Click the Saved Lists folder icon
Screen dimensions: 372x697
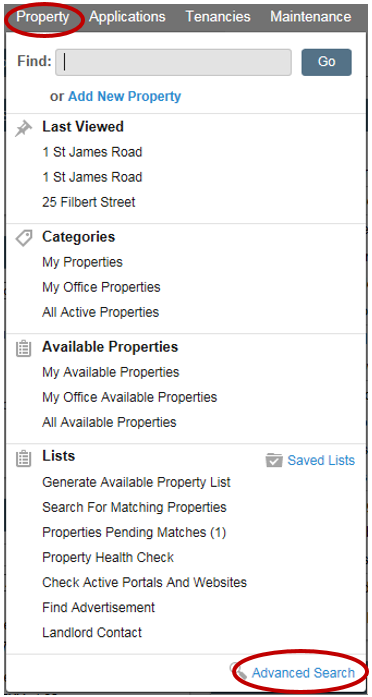(274, 460)
